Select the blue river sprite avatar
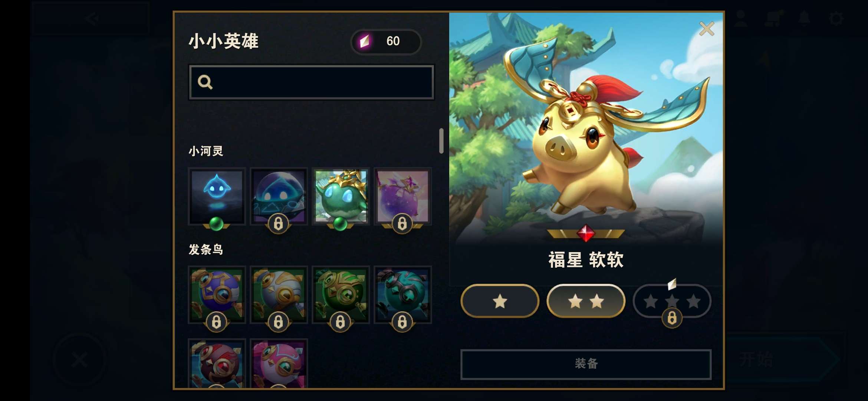868x401 pixels. tap(217, 196)
